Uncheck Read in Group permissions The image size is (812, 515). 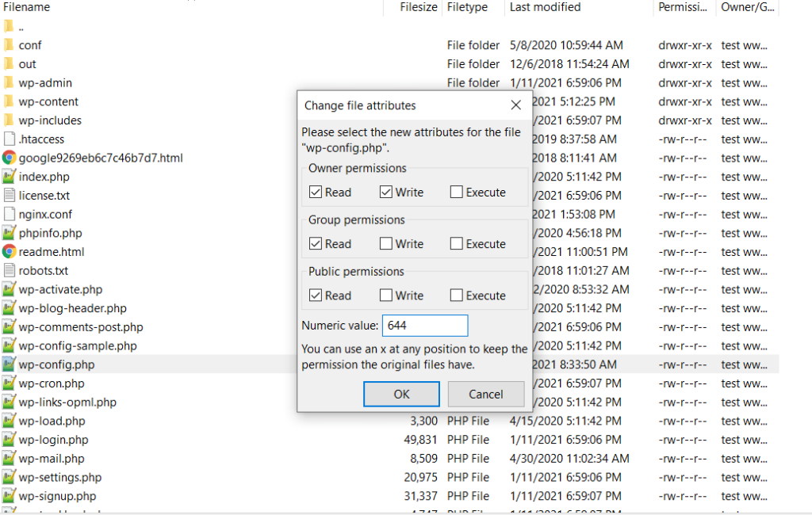point(317,243)
